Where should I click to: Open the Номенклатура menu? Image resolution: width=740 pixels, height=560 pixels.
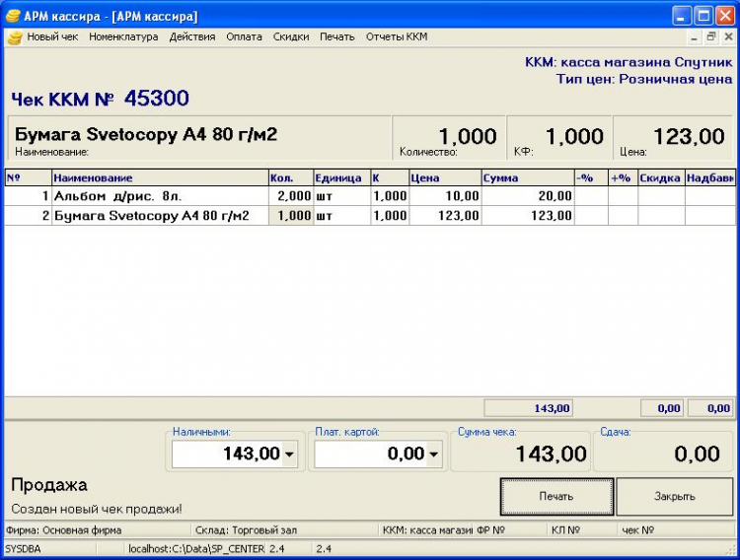123,37
